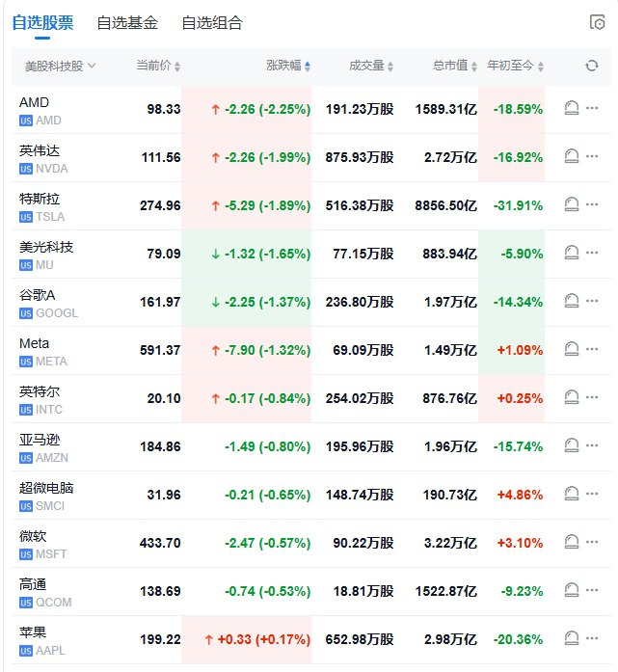Open the 超微电脑 stock page
The height and width of the screenshot is (672, 618).
[46, 488]
